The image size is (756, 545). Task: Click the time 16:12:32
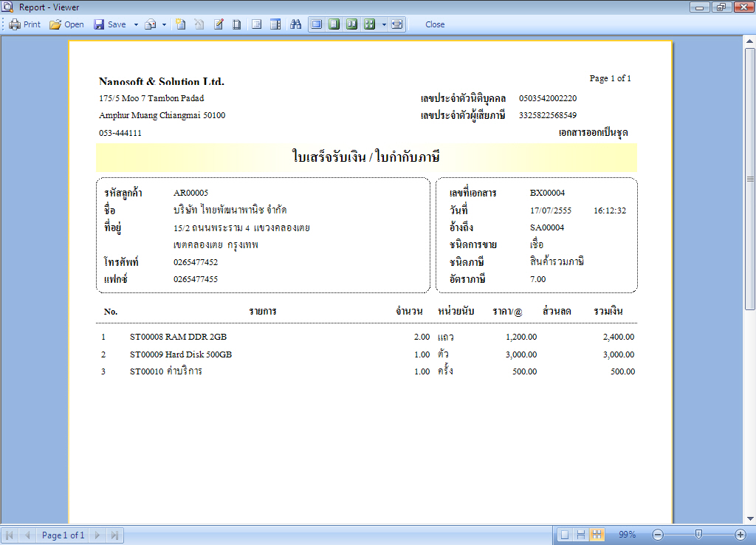pos(610,210)
